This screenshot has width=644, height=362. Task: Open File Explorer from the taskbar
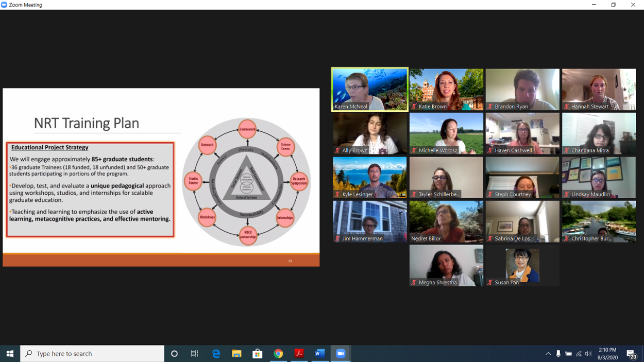click(236, 354)
